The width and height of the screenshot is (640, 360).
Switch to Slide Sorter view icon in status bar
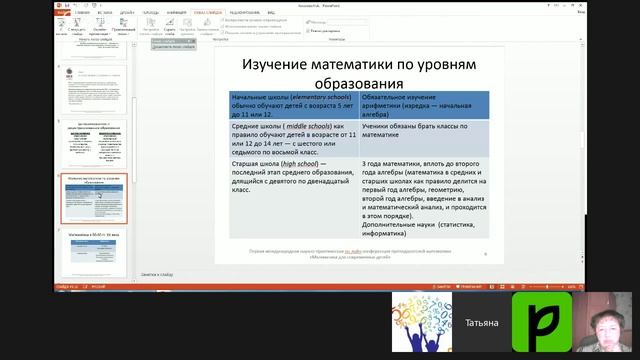502,287
